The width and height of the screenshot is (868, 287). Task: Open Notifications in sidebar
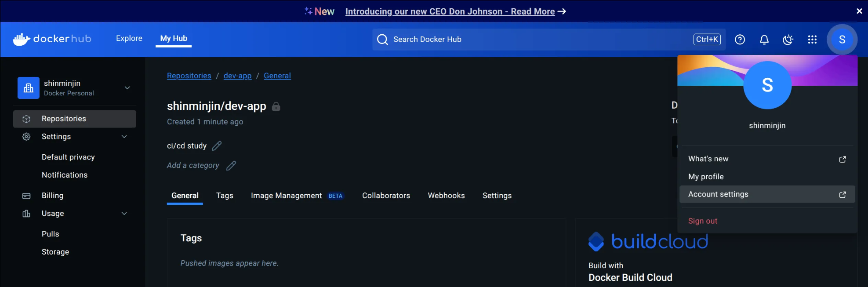click(65, 175)
